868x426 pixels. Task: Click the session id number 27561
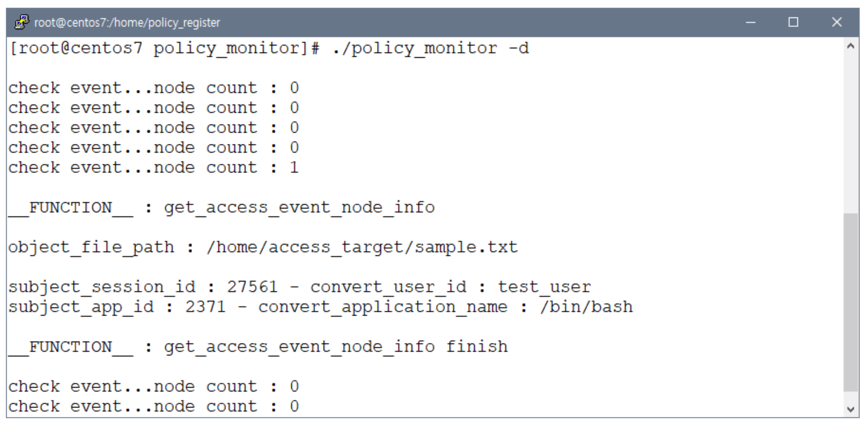coord(252,287)
